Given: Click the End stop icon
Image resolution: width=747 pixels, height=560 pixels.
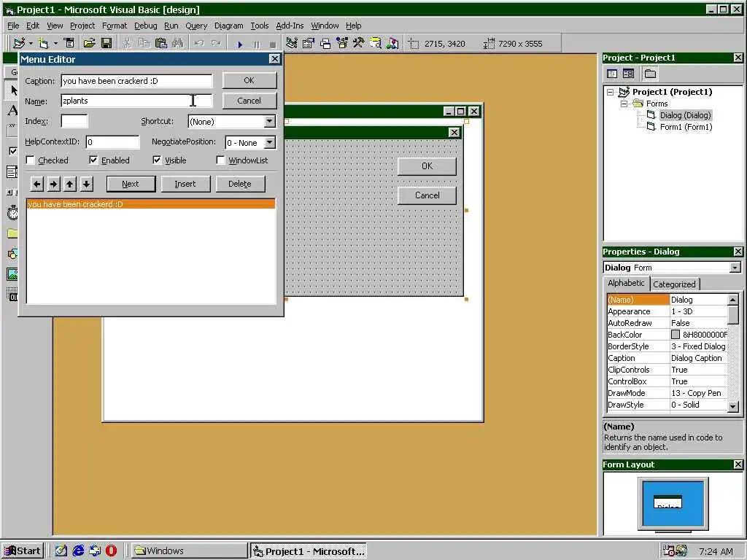Looking at the screenshot, I should point(273,44).
